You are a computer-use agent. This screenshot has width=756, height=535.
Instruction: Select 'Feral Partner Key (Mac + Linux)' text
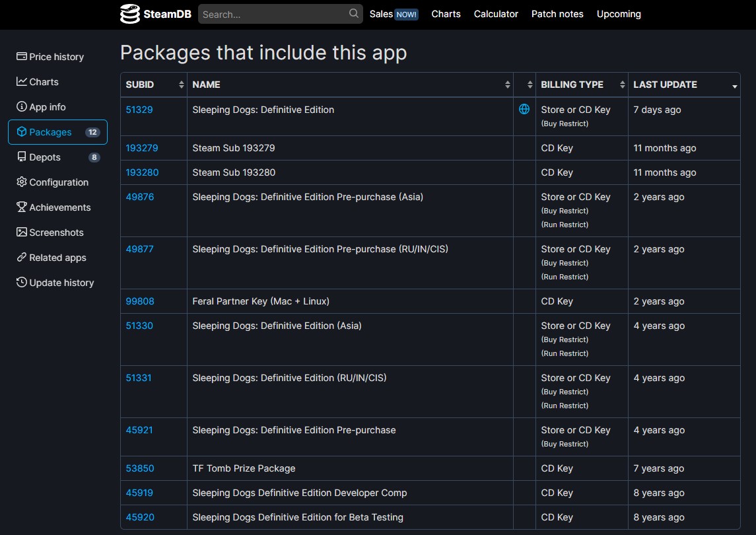(261, 301)
